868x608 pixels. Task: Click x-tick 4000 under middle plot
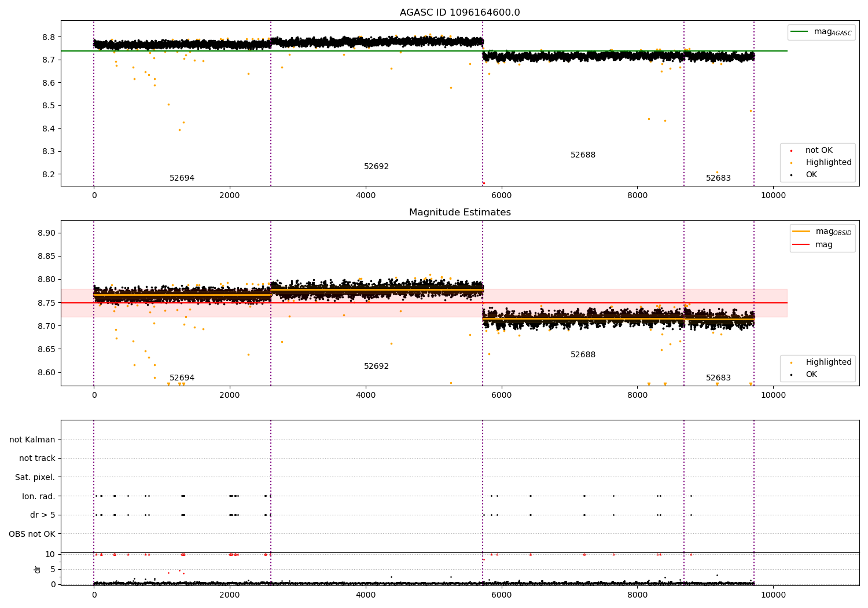366,395
